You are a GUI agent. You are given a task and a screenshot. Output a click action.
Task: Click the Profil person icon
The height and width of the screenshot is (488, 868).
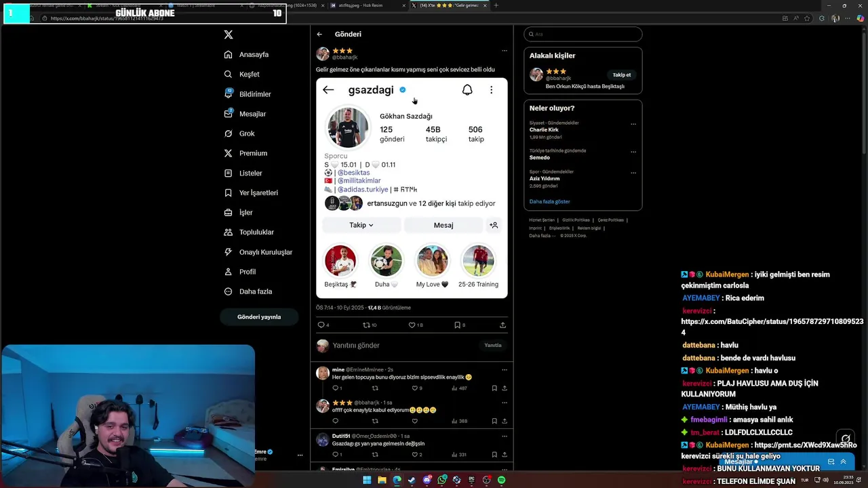coord(229,272)
